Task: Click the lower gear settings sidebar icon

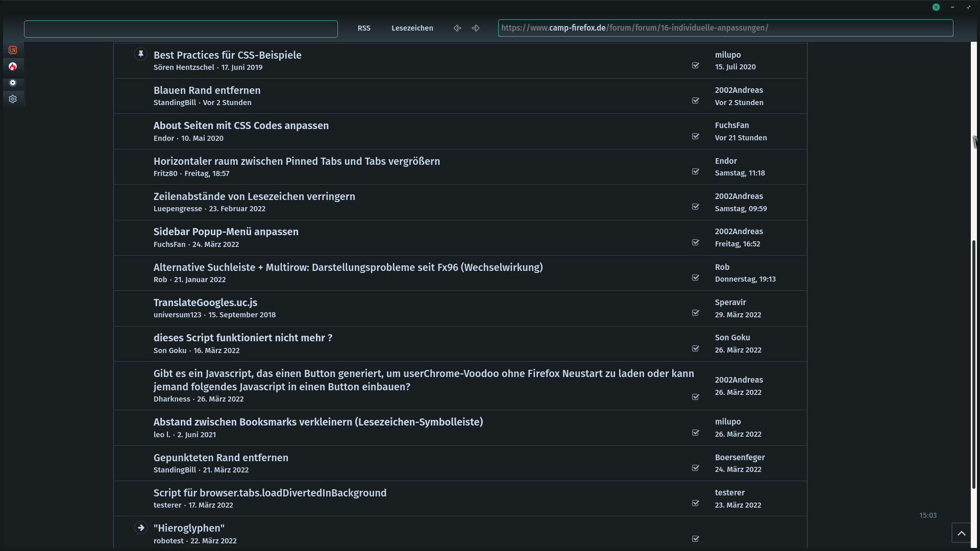Action: pos(13,99)
